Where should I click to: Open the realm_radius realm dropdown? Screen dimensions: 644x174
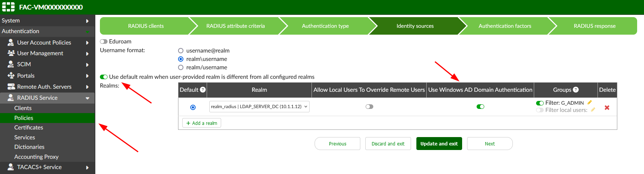click(x=259, y=107)
